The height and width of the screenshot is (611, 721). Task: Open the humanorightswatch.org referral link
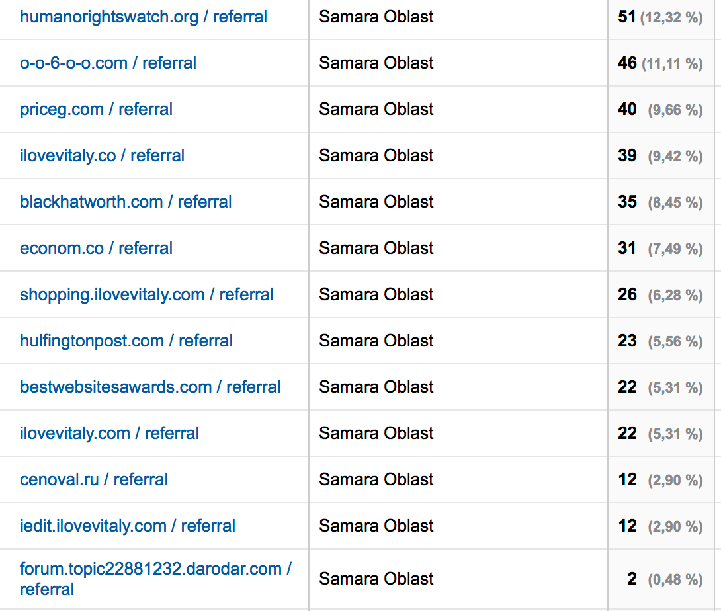coord(144,17)
